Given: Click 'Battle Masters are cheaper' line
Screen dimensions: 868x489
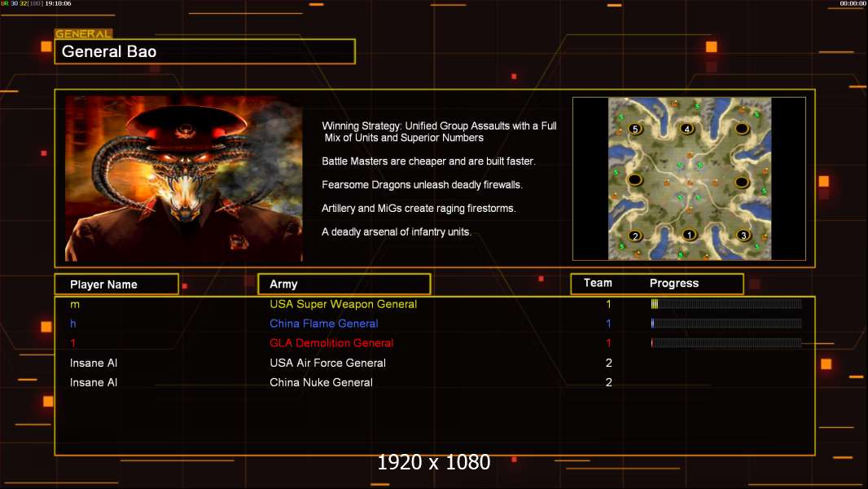Looking at the screenshot, I should (428, 161).
